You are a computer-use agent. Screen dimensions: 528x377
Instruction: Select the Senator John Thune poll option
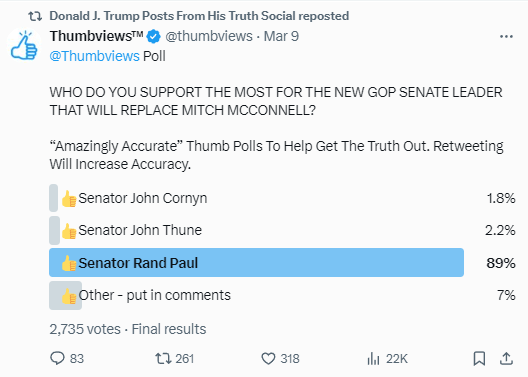point(282,230)
